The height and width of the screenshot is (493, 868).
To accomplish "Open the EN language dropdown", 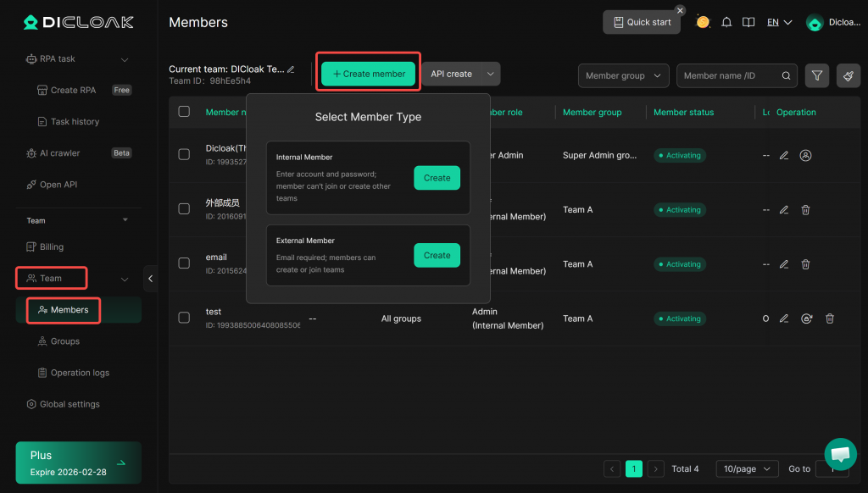I will click(779, 22).
